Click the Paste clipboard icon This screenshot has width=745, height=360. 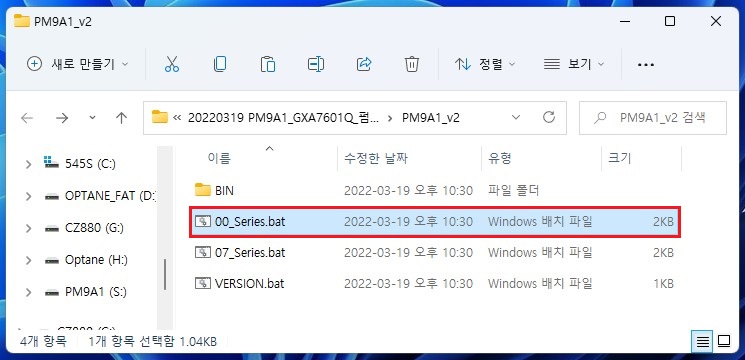[x=268, y=64]
